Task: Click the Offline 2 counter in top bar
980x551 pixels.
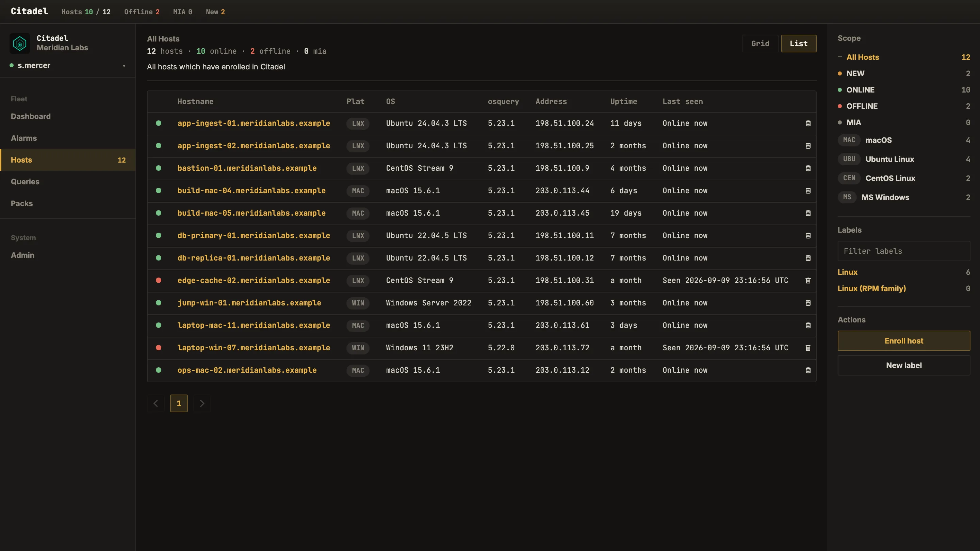Action: 142,12
